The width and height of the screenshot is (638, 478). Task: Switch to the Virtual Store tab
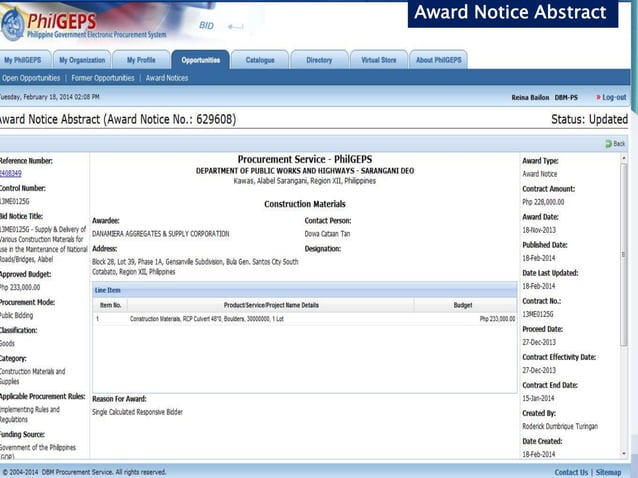(x=378, y=60)
